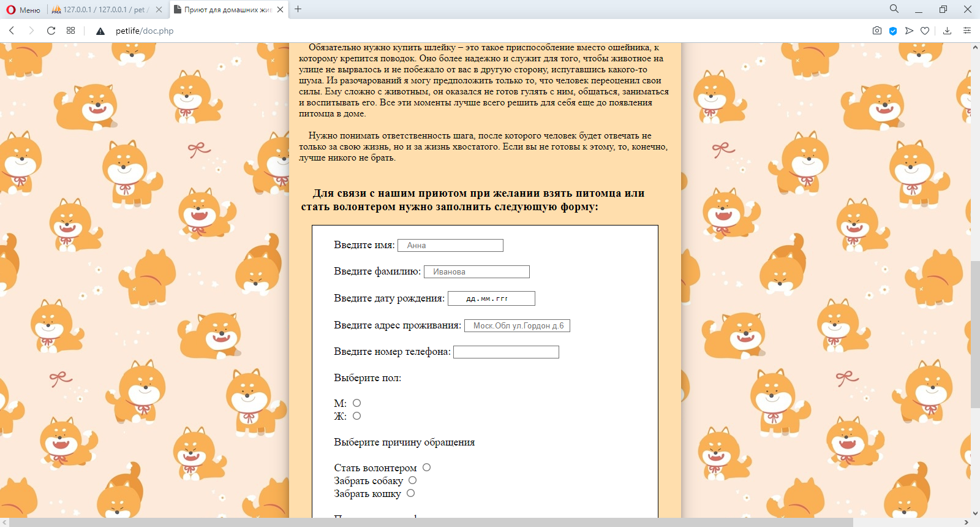Click the empty phone number field
Viewport: 980px width, 527px height.
coord(506,352)
